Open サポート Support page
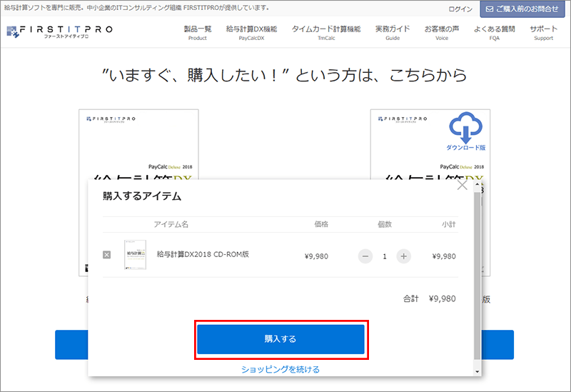Image resolution: width=571 pixels, height=392 pixels. tap(543, 32)
